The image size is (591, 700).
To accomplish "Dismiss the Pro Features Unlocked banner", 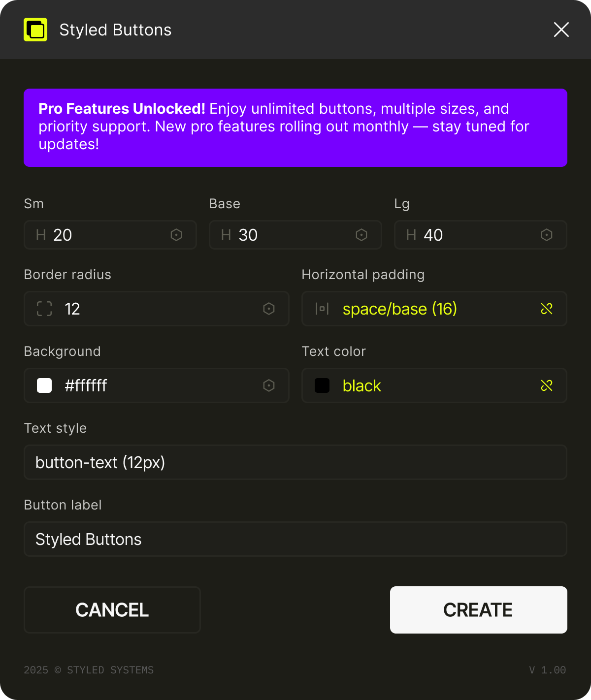I will [x=295, y=127].
